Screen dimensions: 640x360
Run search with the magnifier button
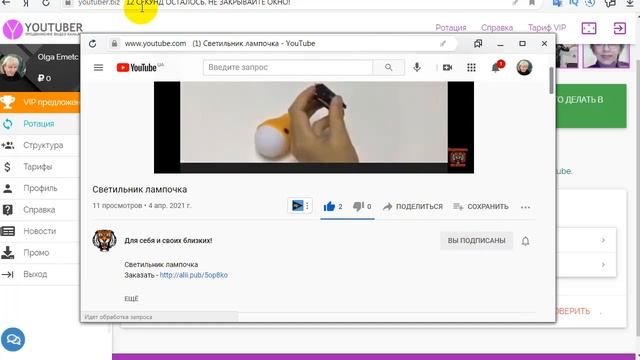point(389,67)
